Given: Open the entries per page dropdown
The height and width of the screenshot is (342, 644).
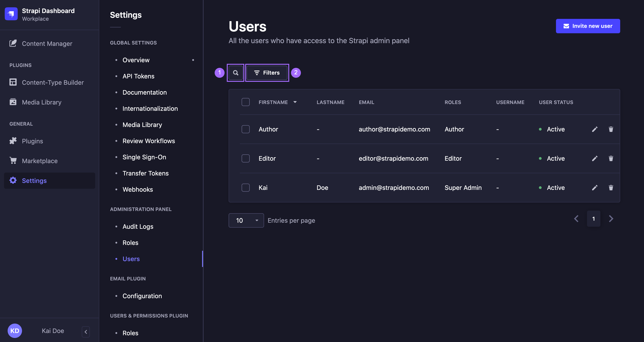Looking at the screenshot, I should 246,220.
